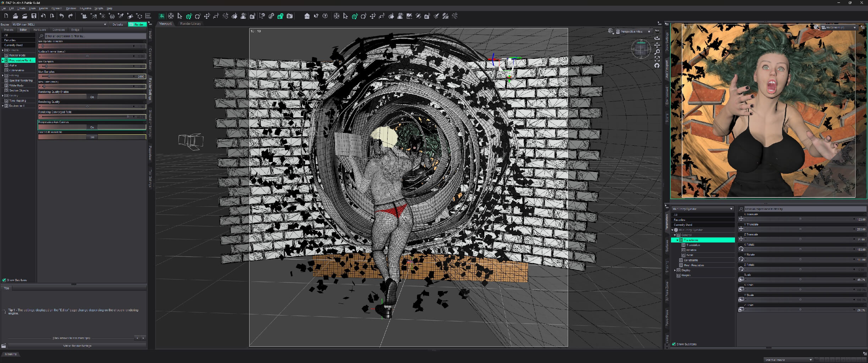
Task: Click the Redo arrow icon
Action: click(x=71, y=16)
